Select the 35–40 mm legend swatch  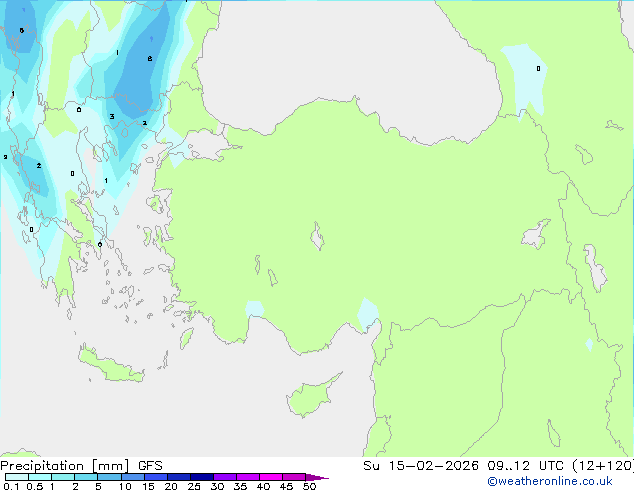coord(248,477)
